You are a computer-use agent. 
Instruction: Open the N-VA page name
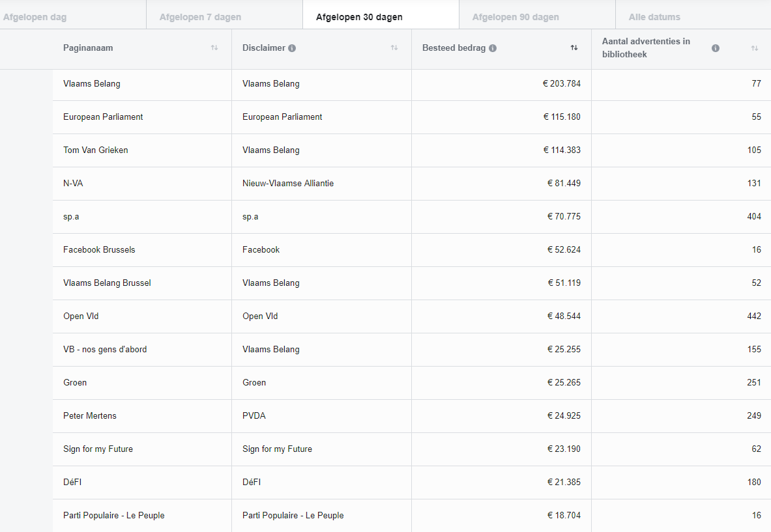point(73,183)
